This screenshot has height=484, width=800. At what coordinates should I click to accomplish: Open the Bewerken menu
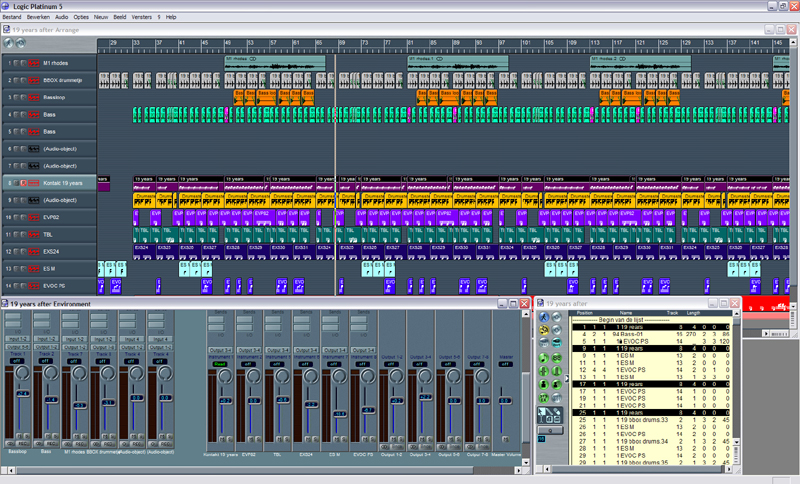click(38, 17)
